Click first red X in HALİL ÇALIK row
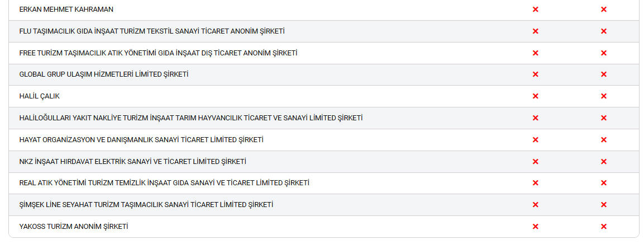 click(x=535, y=96)
